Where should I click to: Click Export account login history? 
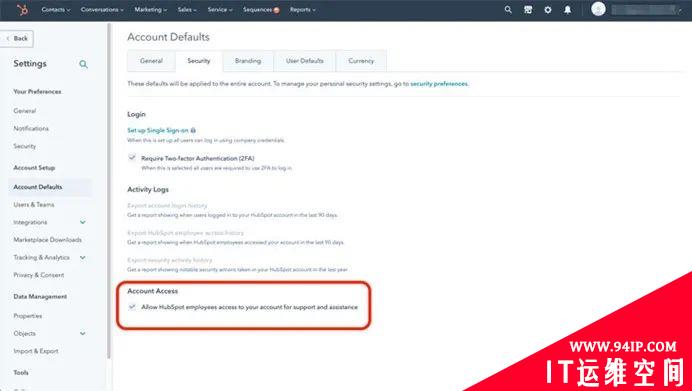coord(167,206)
